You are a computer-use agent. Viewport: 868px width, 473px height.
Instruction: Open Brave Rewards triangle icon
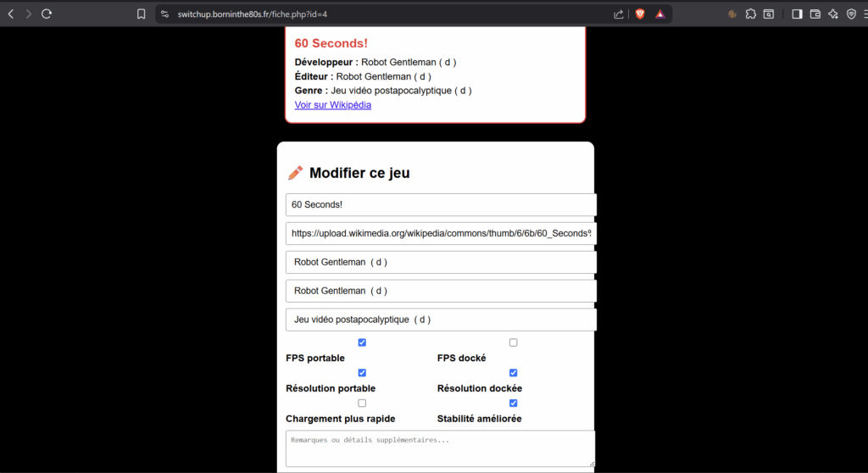tap(659, 14)
